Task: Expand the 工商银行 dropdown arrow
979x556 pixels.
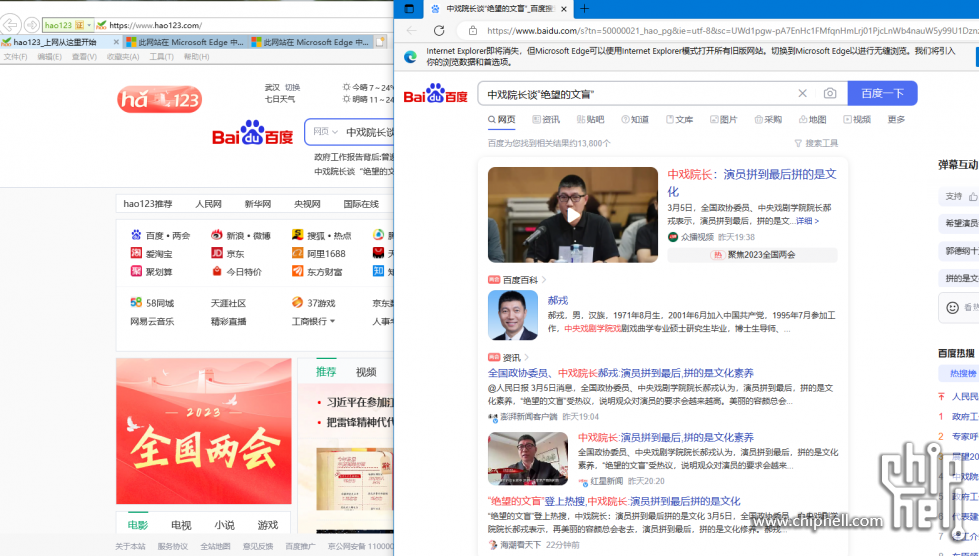Action: point(332,321)
